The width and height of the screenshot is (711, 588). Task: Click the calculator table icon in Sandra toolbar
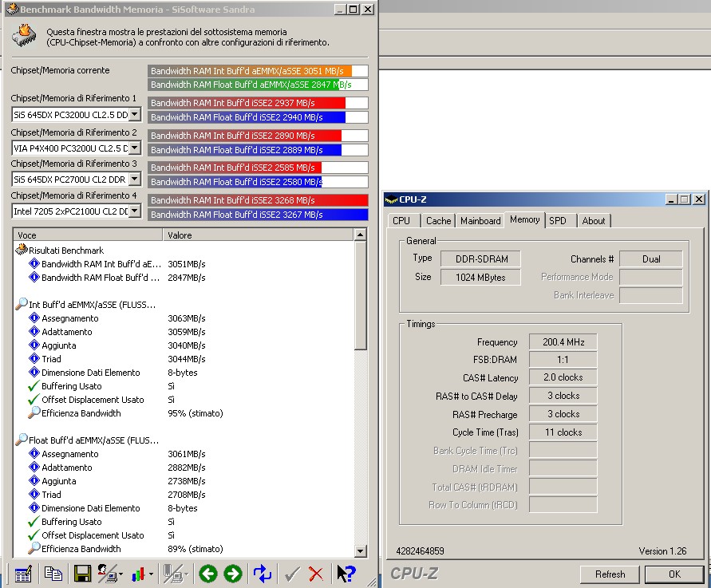(x=23, y=574)
